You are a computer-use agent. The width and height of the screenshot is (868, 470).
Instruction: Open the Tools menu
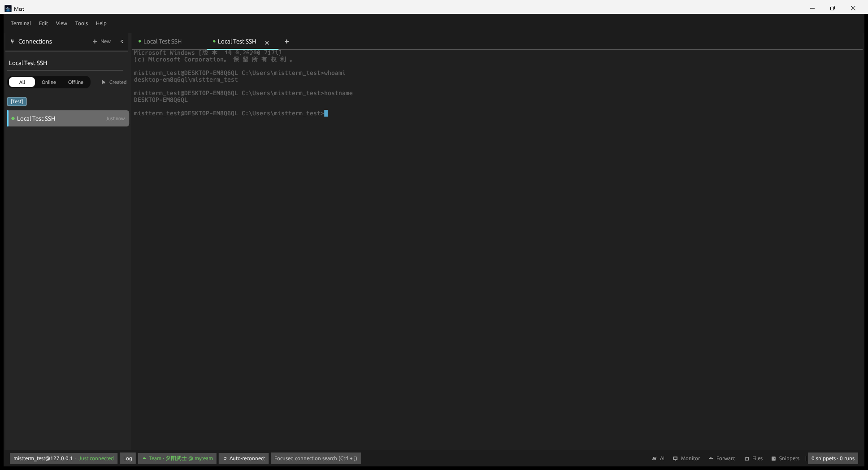coord(82,23)
